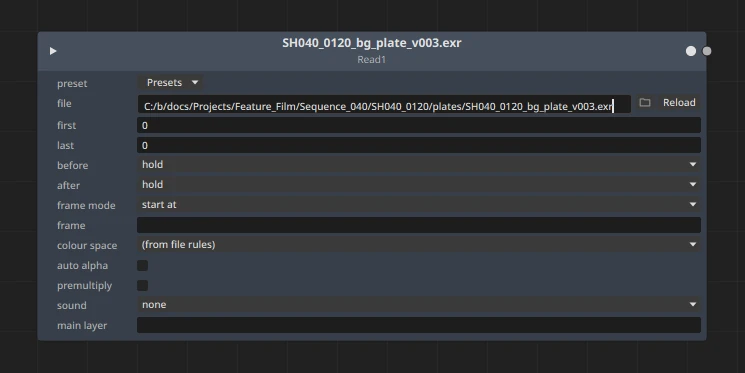The image size is (745, 373).
Task: Open the frame mode dropdown showing start at
Action: coord(419,205)
